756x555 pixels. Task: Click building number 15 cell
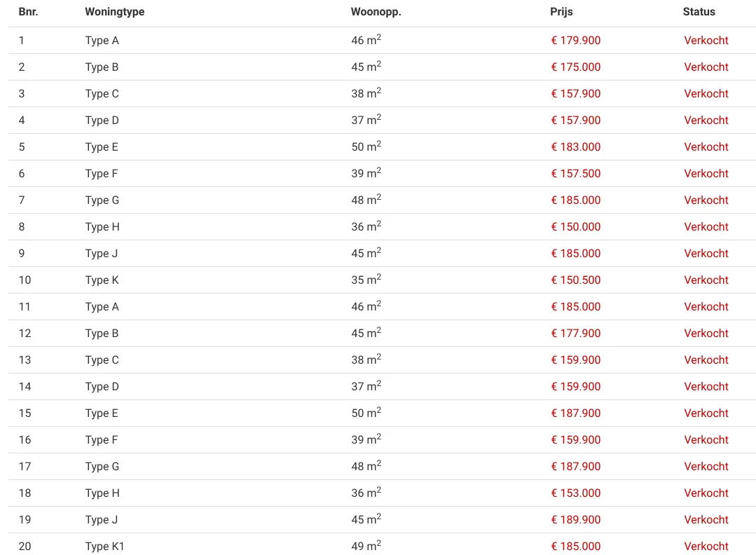(x=25, y=413)
